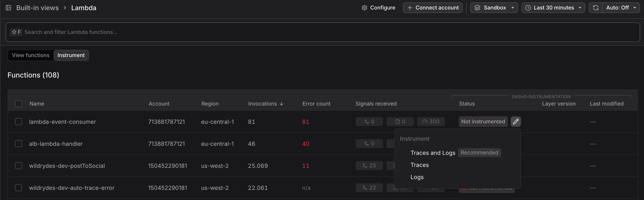Open the wildrydes-dev-auto-trace-error function name
The height and width of the screenshot is (200, 644).
tap(72, 188)
